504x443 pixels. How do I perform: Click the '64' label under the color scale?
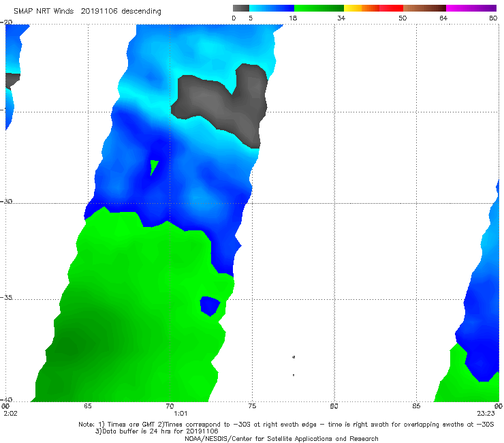tap(443, 18)
